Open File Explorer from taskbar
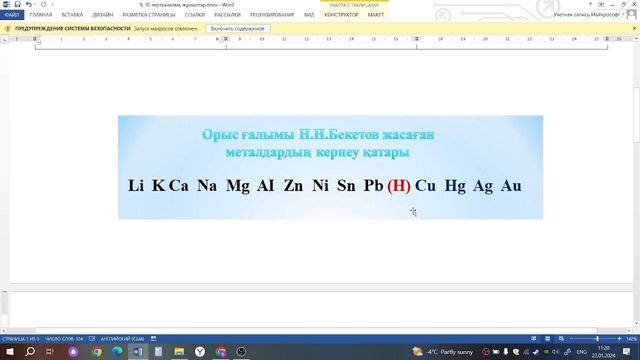Image resolution: width=640 pixels, height=360 pixels. 179,351
